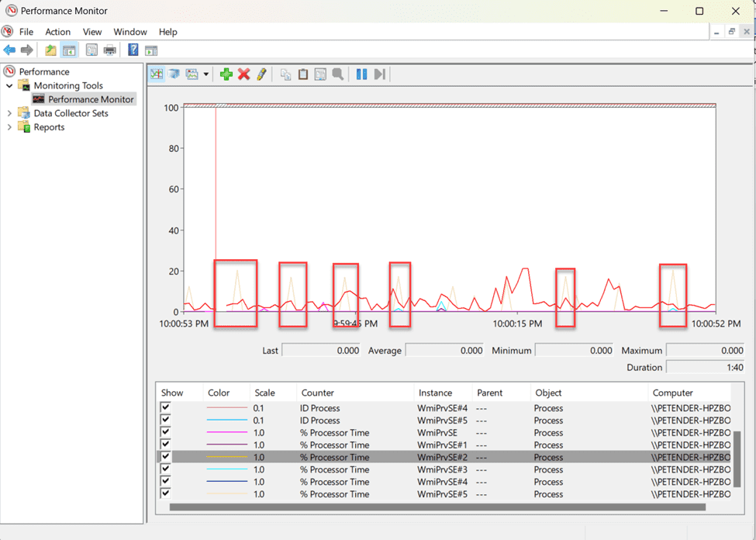Image resolution: width=756 pixels, height=540 pixels.
Task: Open the graph type dropdown arrow
Action: coord(205,74)
